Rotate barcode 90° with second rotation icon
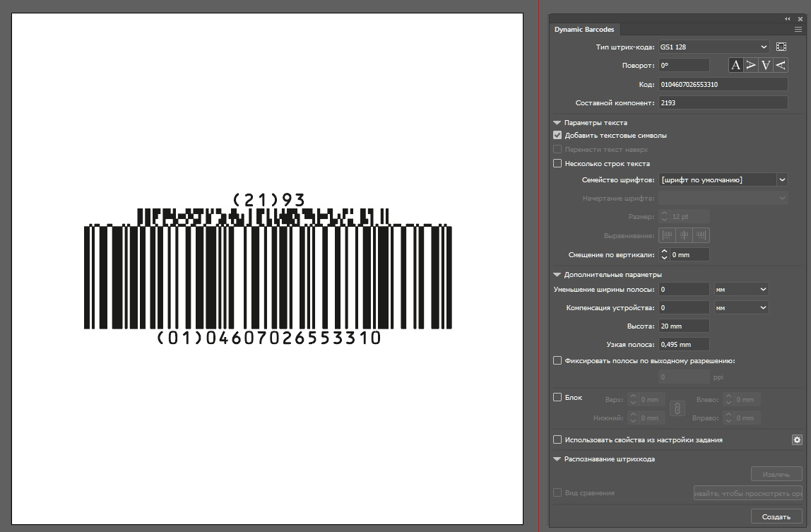 751,65
